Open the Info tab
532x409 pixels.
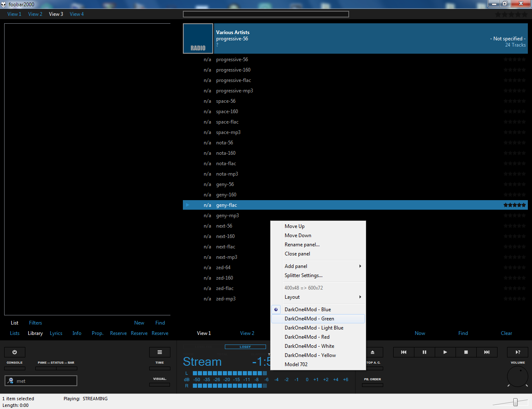(x=77, y=333)
